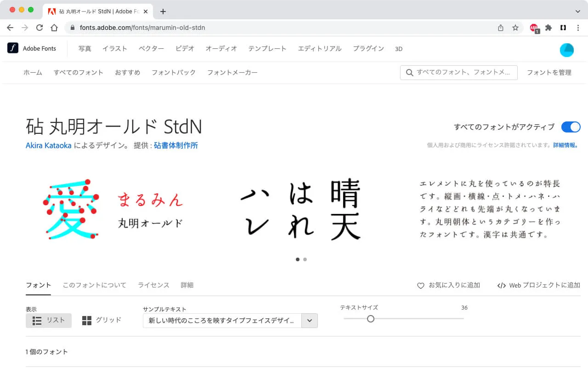Click the Adobe Fonts logo icon

pos(13,48)
